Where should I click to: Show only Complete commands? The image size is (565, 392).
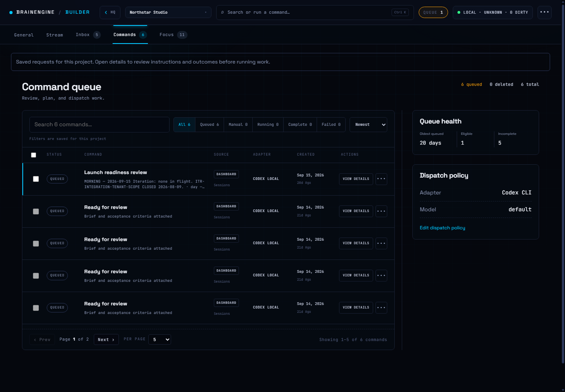pos(300,125)
